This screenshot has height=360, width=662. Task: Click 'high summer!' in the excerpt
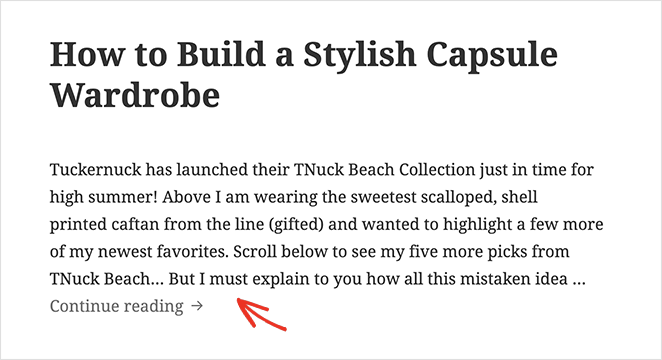click(103, 198)
